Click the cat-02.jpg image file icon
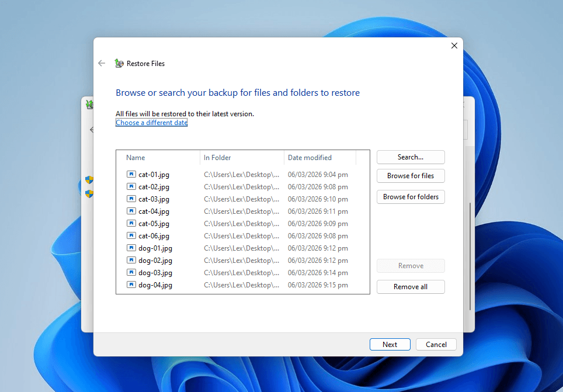The width and height of the screenshot is (563, 392). click(x=131, y=186)
